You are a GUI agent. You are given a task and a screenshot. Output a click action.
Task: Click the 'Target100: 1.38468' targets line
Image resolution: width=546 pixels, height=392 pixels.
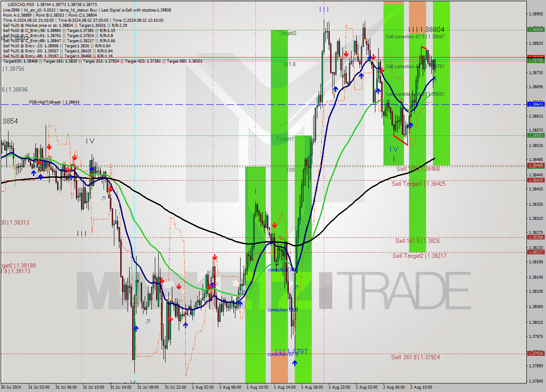click(102, 61)
